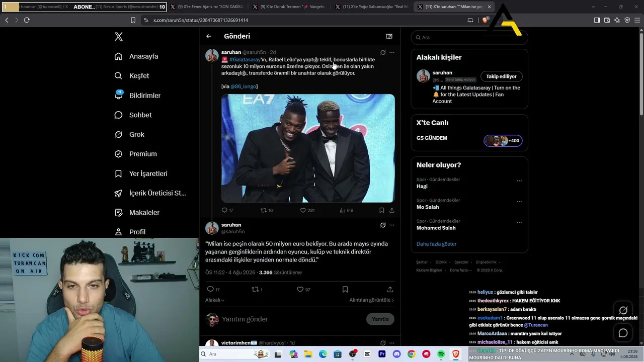Focus the Ara search box on X
Screen dimensions: 644x362
point(469,38)
